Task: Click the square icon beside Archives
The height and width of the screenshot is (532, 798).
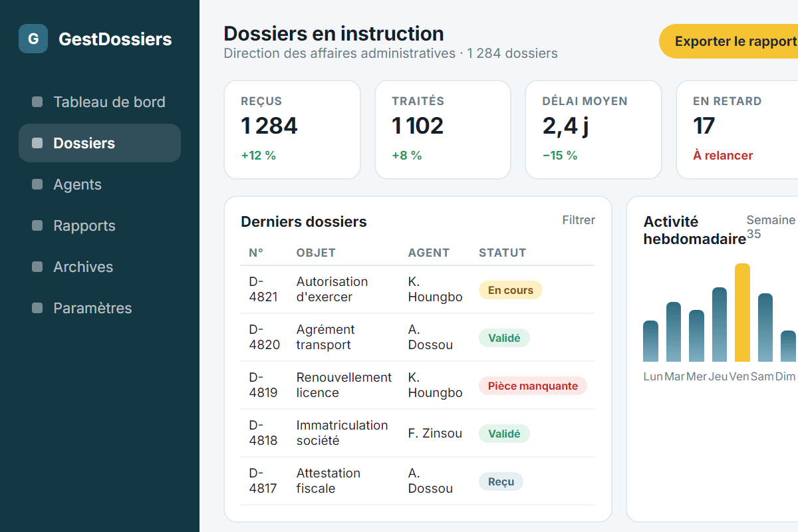Action: (37, 267)
